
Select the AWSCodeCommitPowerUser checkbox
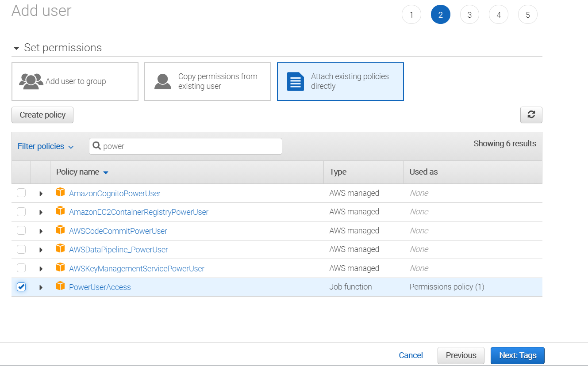[x=21, y=231]
